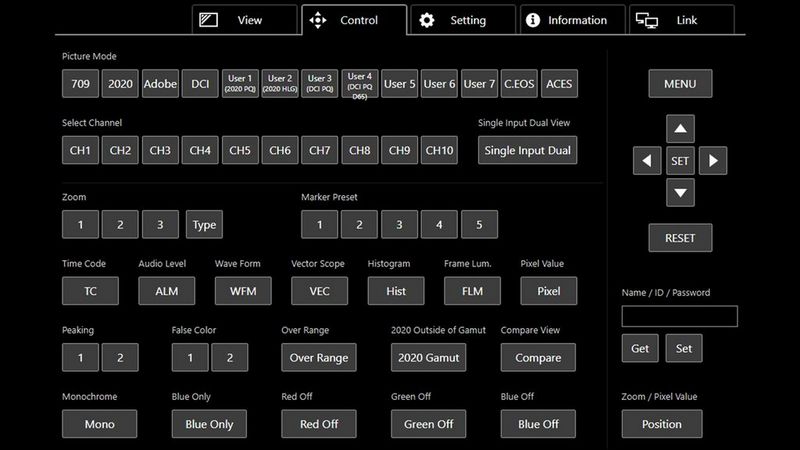Viewport: 800px width, 450px height.
Task: Toggle the Red Off button
Action: (x=319, y=424)
